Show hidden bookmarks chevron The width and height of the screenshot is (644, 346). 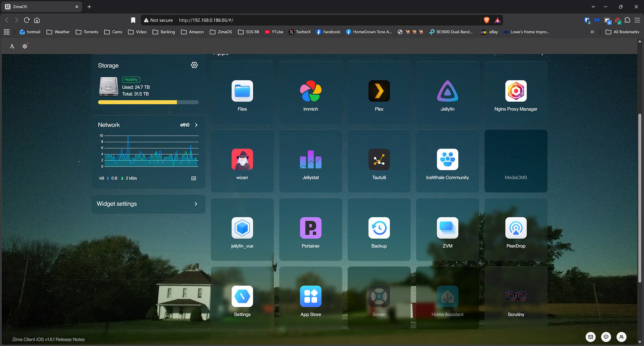[592, 32]
